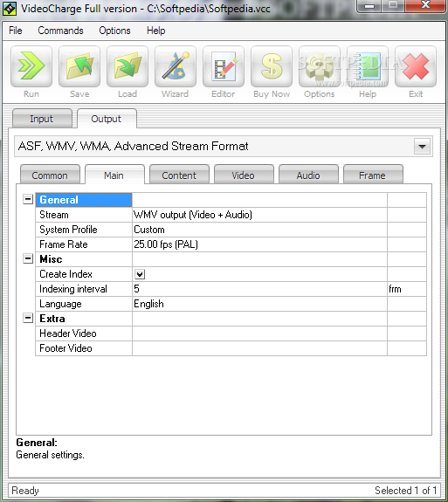Click the Buy Now dollar icon
448x502 pixels.
[272, 66]
